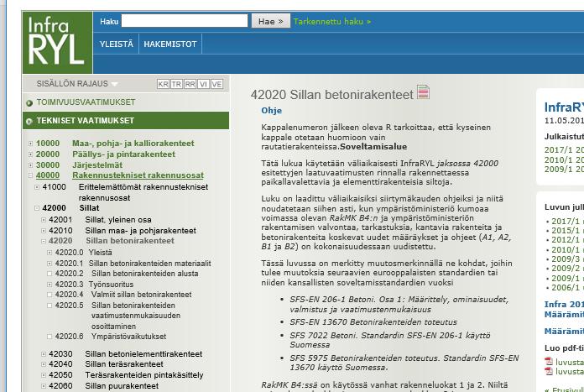Expand the 41000 tree node
Screen dimensions: 584x392
[x=37, y=187]
